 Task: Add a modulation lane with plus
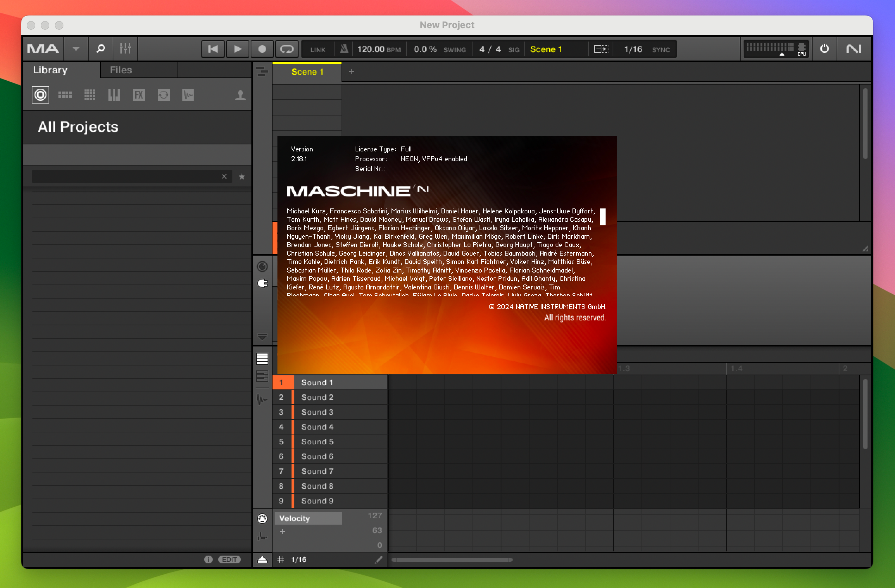click(283, 531)
